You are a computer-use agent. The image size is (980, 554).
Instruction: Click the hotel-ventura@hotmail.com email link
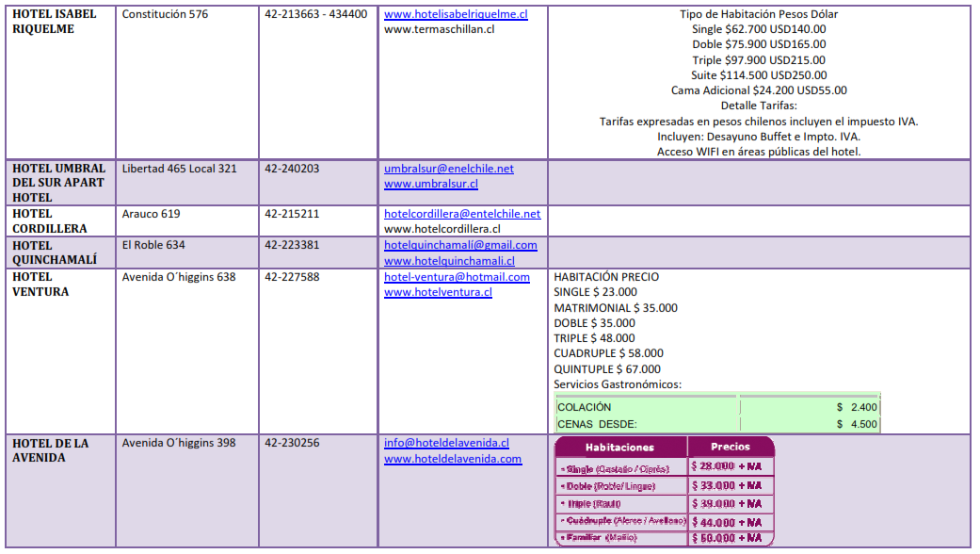[457, 277]
